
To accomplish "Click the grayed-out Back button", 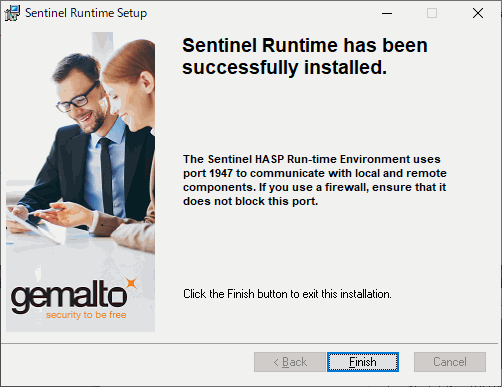I will (x=289, y=362).
